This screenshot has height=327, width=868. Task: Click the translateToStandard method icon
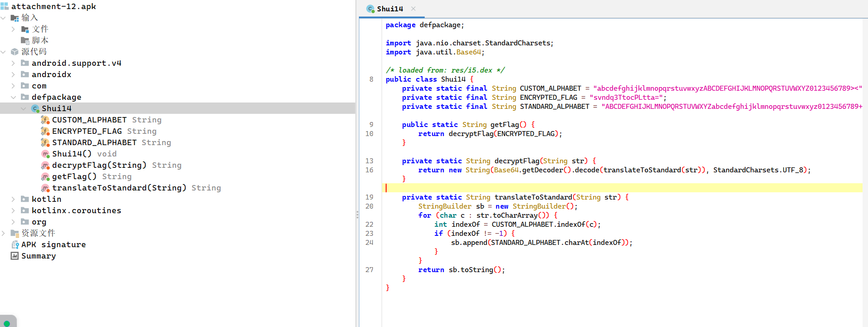45,188
